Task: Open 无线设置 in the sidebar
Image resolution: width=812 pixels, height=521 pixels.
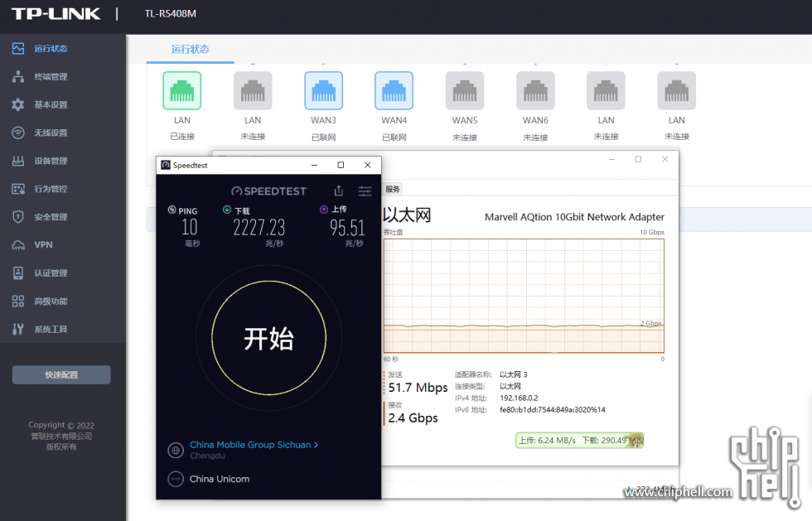Action: pyautogui.click(x=51, y=133)
